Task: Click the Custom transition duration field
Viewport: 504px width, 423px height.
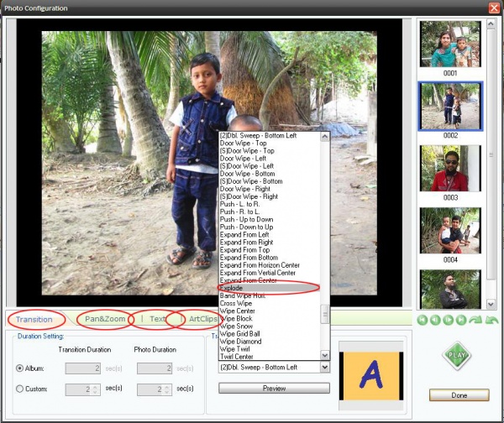Action: click(83, 389)
